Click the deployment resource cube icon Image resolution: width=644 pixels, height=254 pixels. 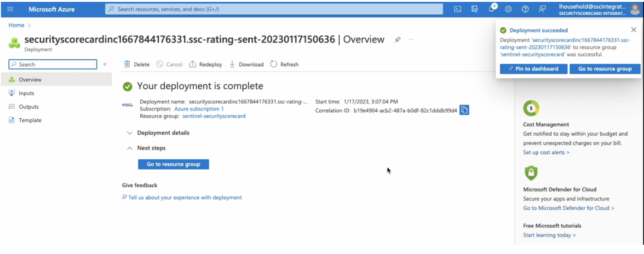pos(15,43)
